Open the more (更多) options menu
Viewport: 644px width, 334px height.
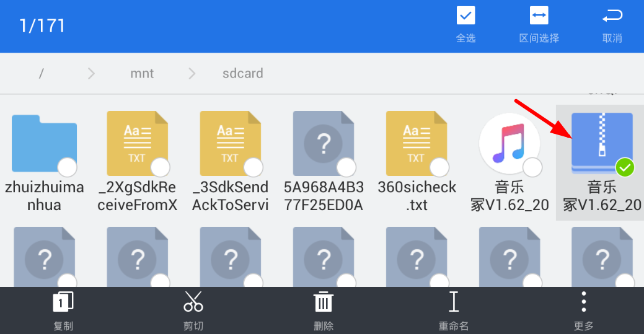click(x=583, y=302)
